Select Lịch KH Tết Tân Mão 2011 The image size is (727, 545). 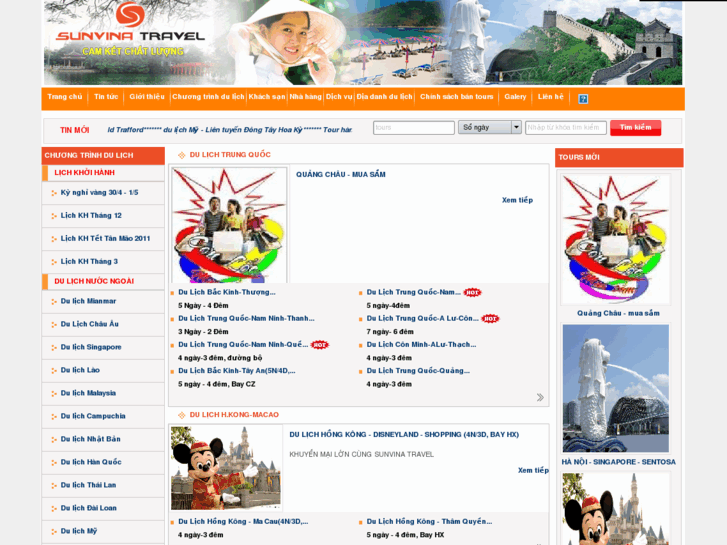(x=105, y=238)
